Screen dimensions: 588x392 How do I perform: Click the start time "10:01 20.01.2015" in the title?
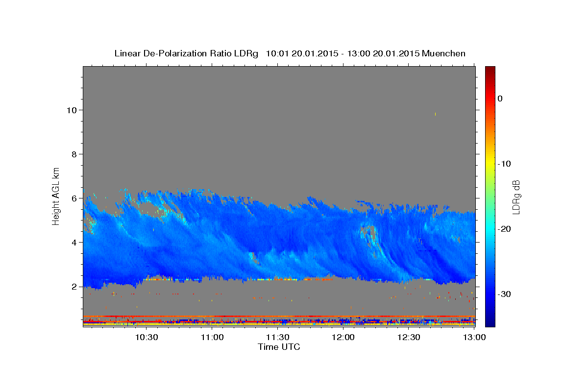(301, 53)
